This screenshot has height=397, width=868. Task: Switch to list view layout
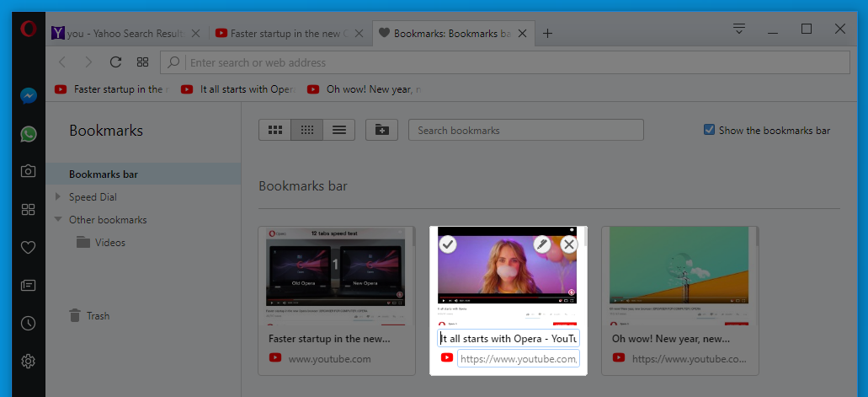click(x=339, y=130)
